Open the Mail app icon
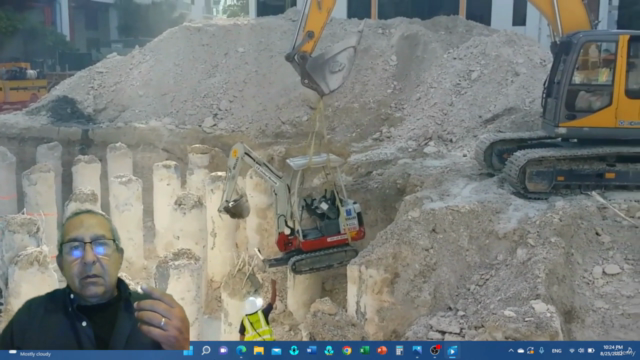This screenshot has width=640, height=360. [x=276, y=351]
